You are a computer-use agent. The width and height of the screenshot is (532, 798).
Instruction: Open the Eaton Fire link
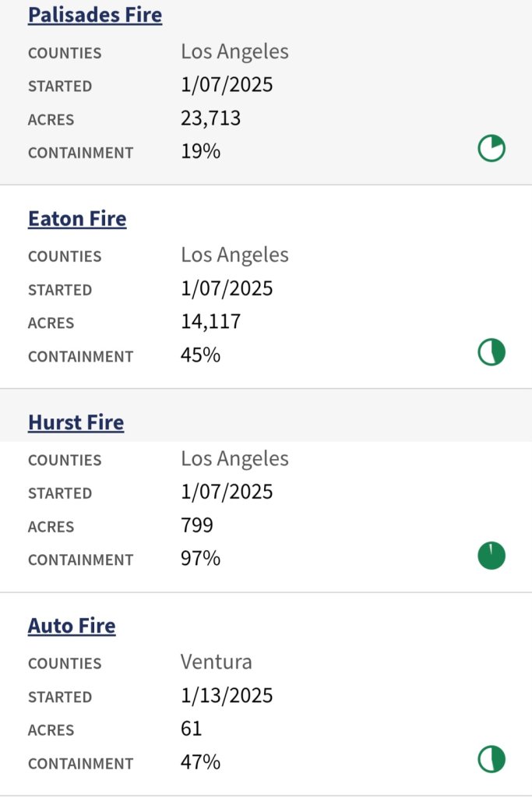click(77, 219)
